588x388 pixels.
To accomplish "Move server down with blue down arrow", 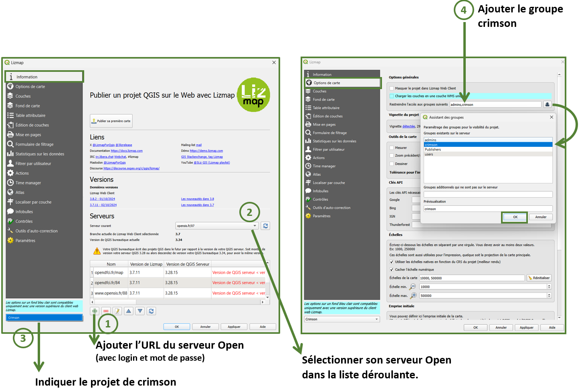I will [140, 311].
